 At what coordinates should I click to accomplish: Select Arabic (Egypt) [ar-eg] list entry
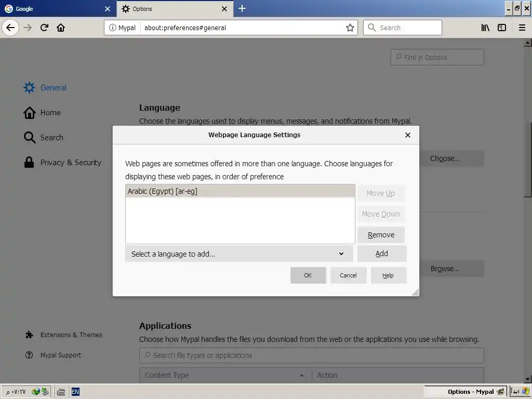[x=240, y=191]
